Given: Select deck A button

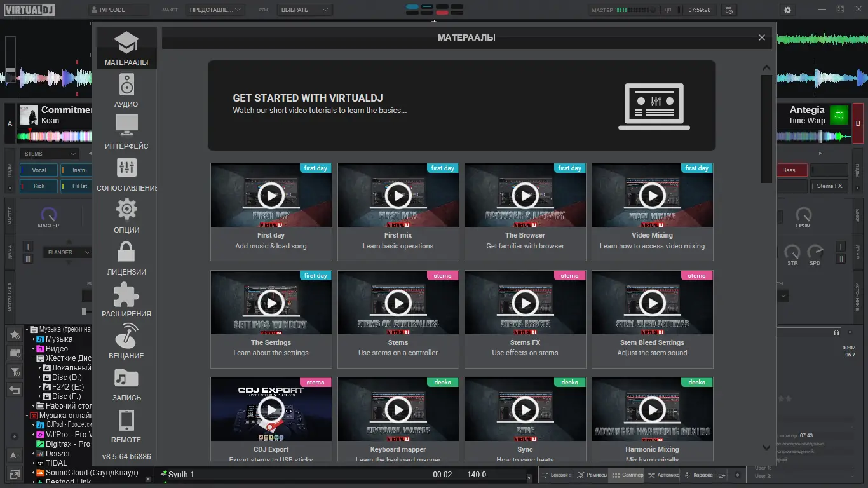Looking at the screenshot, I should [x=10, y=123].
